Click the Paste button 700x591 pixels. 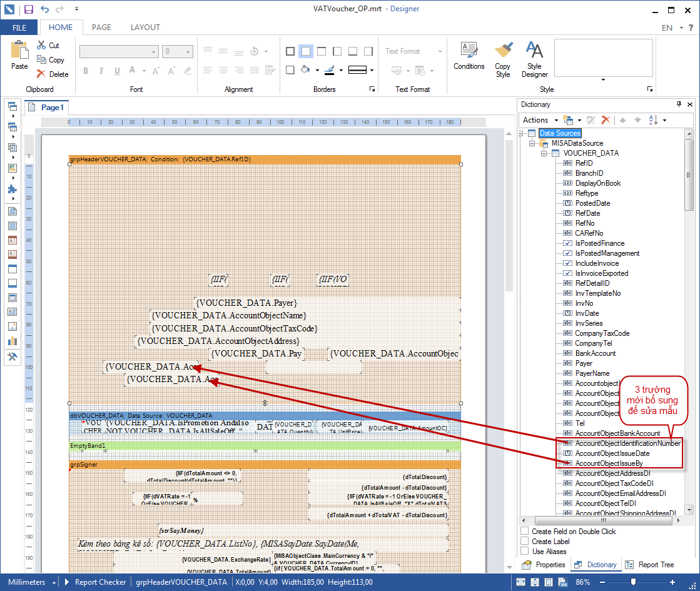19,56
